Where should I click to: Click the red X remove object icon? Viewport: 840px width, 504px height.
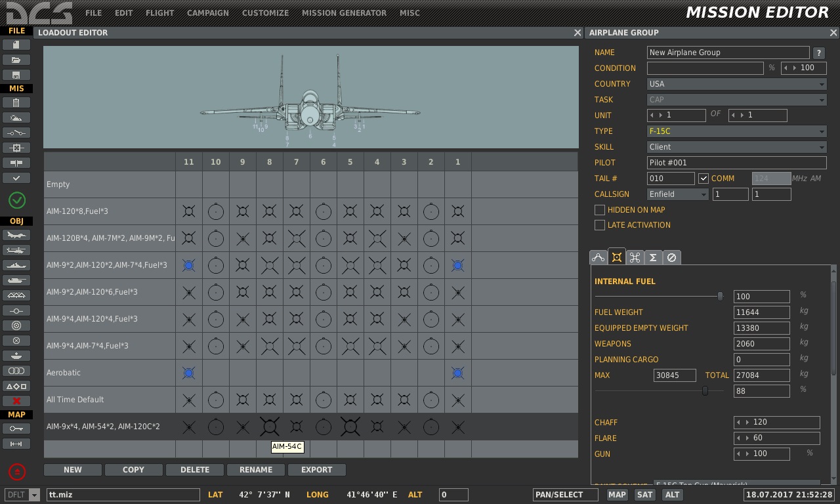coord(16,401)
